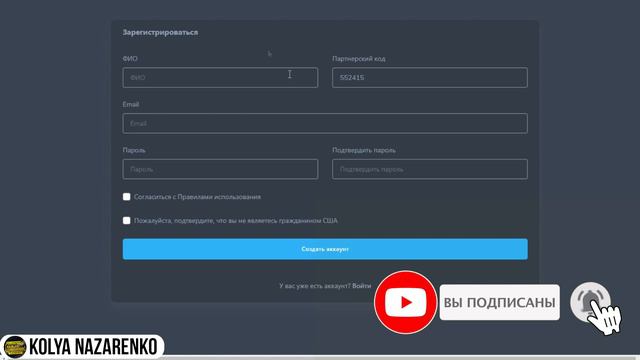This screenshot has height=360, width=640.
Task: Click the Подтвердить пароль field
Action: (x=430, y=169)
